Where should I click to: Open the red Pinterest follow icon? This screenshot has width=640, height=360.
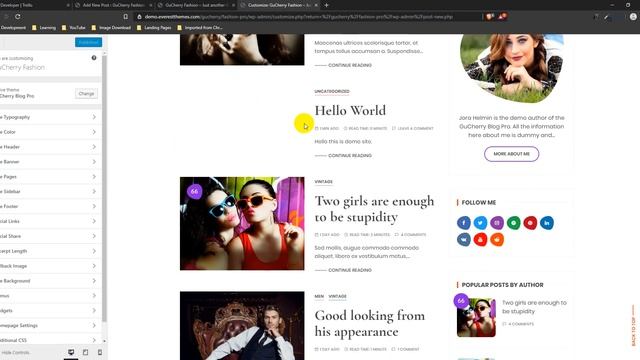[x=530, y=223]
